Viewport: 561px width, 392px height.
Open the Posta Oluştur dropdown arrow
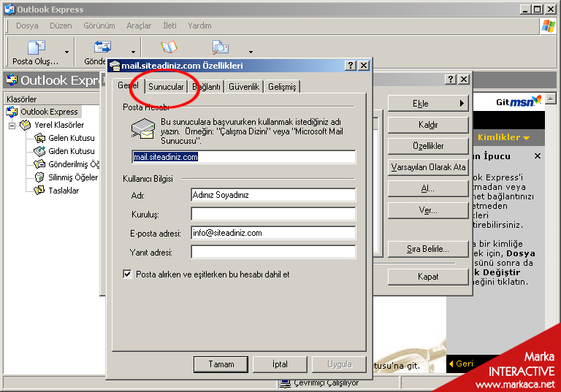(66, 53)
